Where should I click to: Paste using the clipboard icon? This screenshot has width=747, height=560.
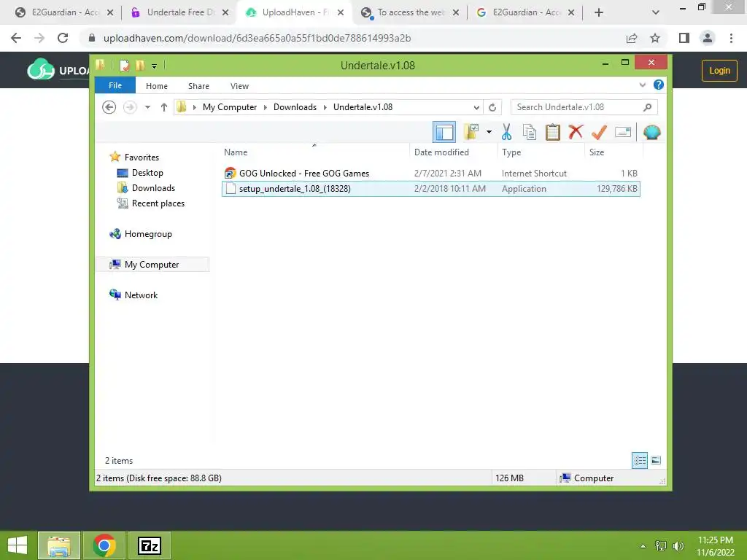click(553, 132)
